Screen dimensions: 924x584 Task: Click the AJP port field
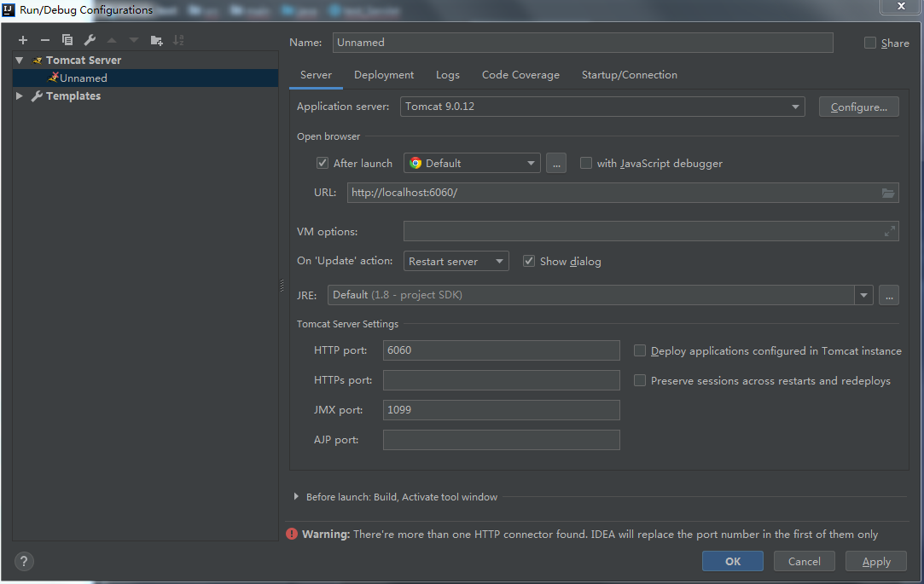502,440
